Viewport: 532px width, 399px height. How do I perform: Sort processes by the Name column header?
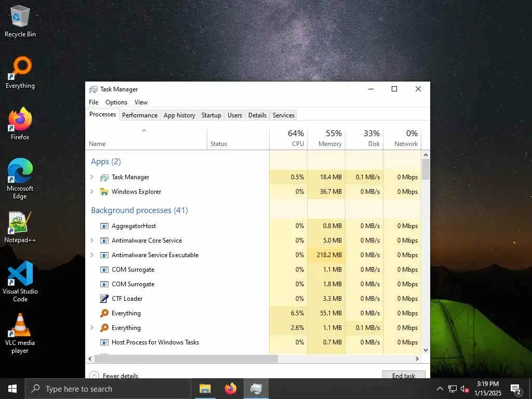coord(146,139)
